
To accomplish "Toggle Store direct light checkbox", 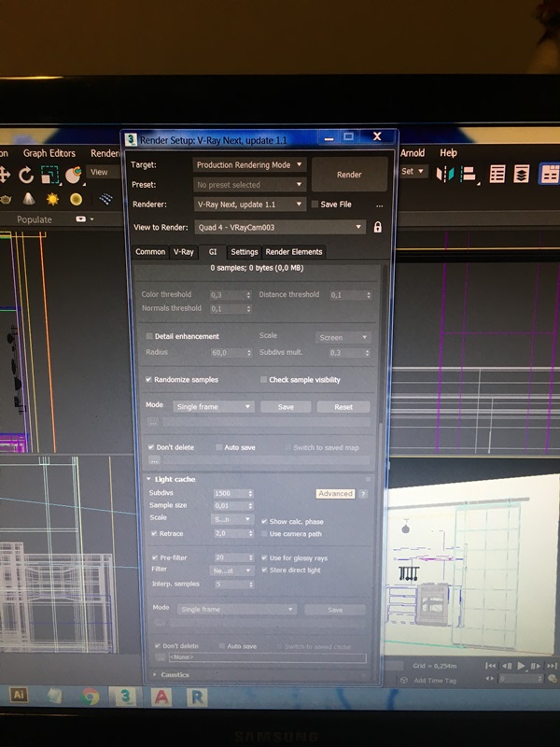I will 264,570.
